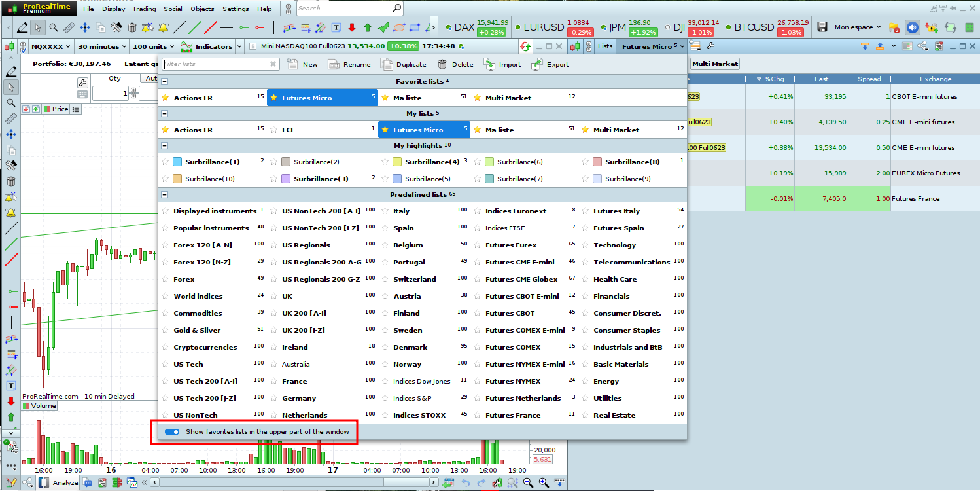980x491 pixels.
Task: Toggle favorite star for Forex list
Action: click(165, 280)
